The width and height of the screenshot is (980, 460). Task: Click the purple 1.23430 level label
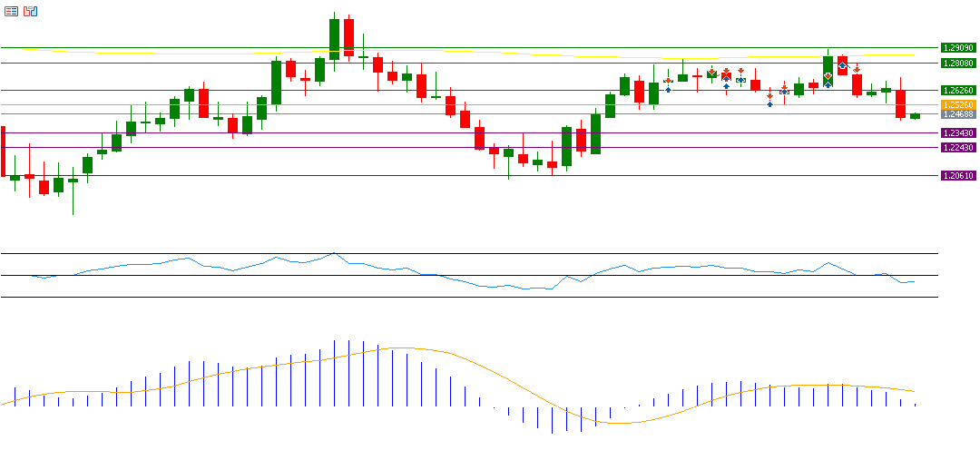[958, 132]
